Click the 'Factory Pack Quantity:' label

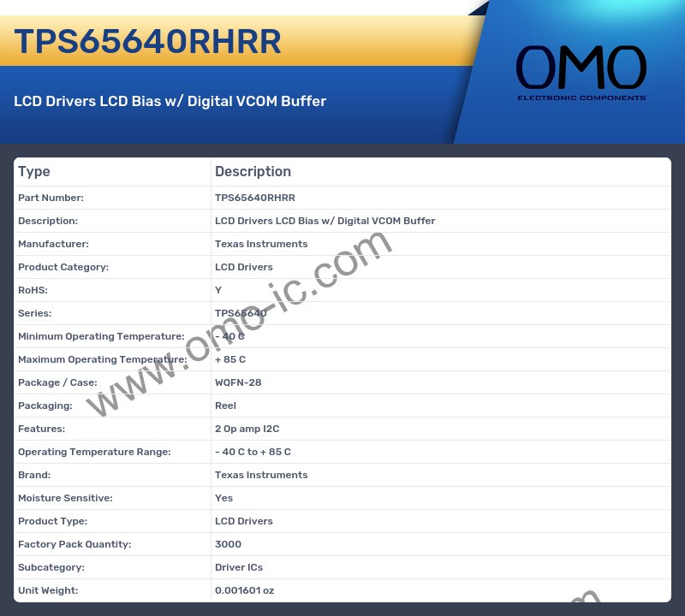(x=74, y=545)
